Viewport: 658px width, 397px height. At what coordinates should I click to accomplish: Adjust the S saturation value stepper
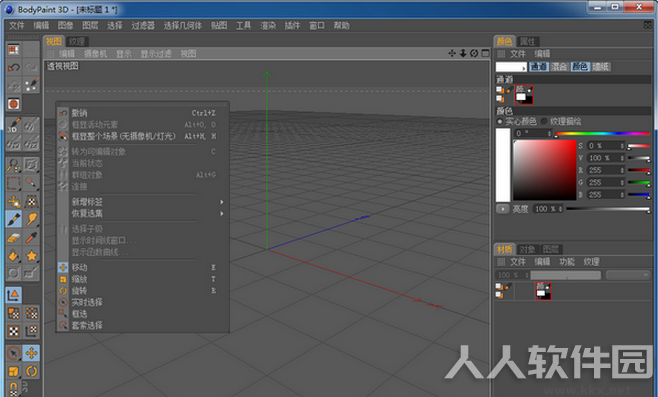622,146
